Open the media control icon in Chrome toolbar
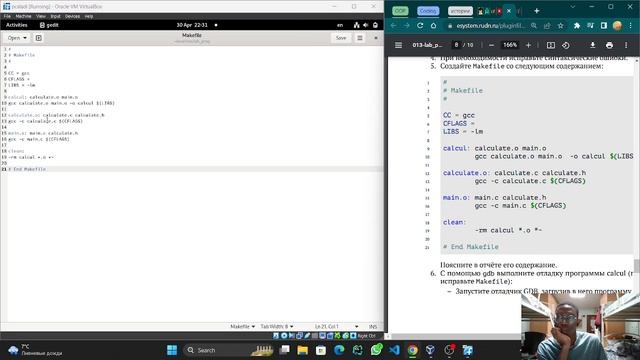Viewport: 640px width, 360px height. pos(590,25)
